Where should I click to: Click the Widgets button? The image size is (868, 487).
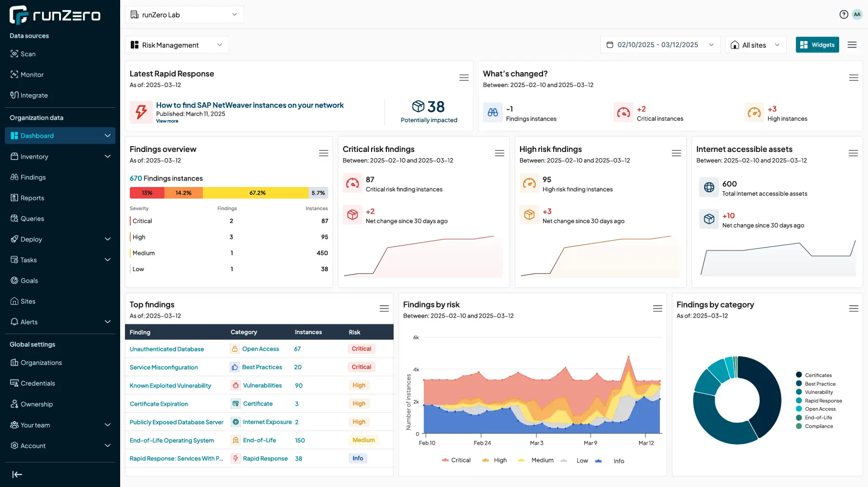(x=817, y=45)
